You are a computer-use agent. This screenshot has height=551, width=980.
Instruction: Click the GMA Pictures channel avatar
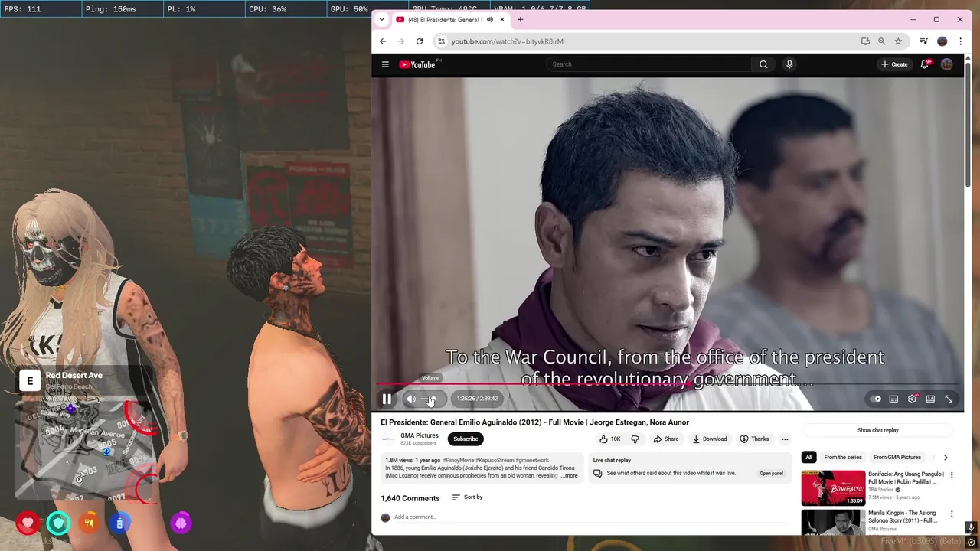(388, 439)
